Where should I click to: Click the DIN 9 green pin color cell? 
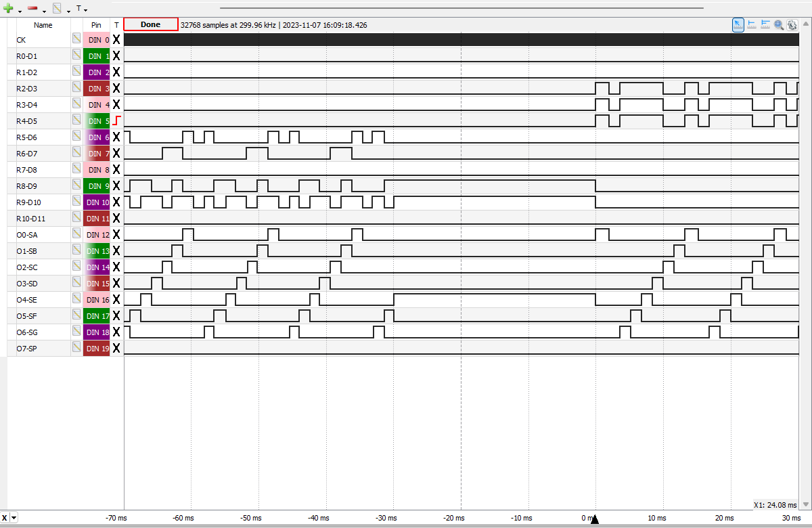97,185
